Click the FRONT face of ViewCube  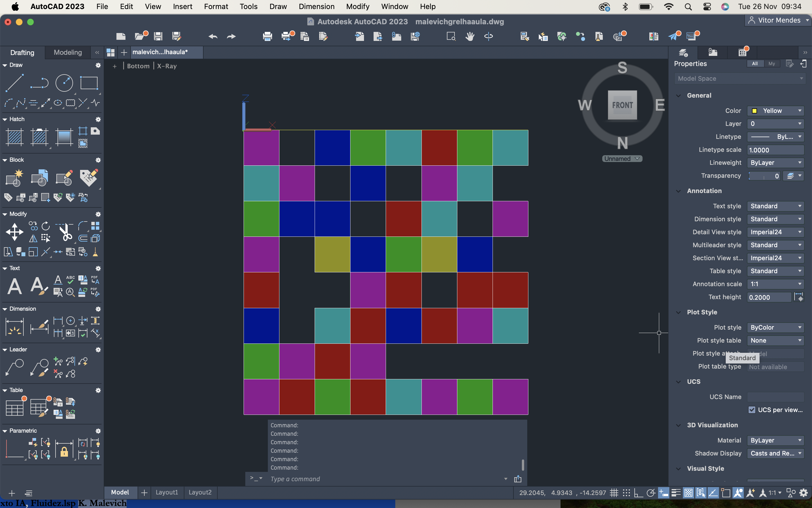pyautogui.click(x=623, y=105)
